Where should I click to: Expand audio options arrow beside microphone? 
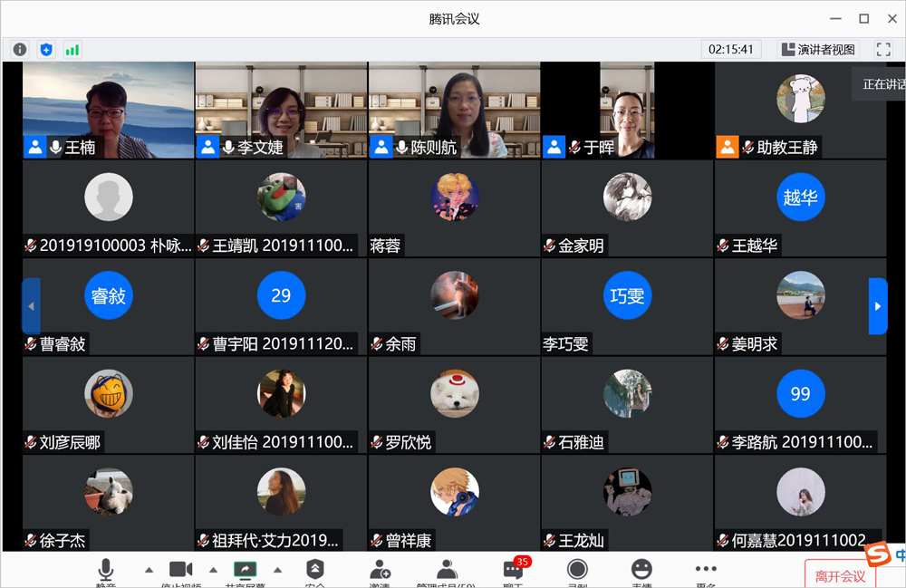point(149,570)
